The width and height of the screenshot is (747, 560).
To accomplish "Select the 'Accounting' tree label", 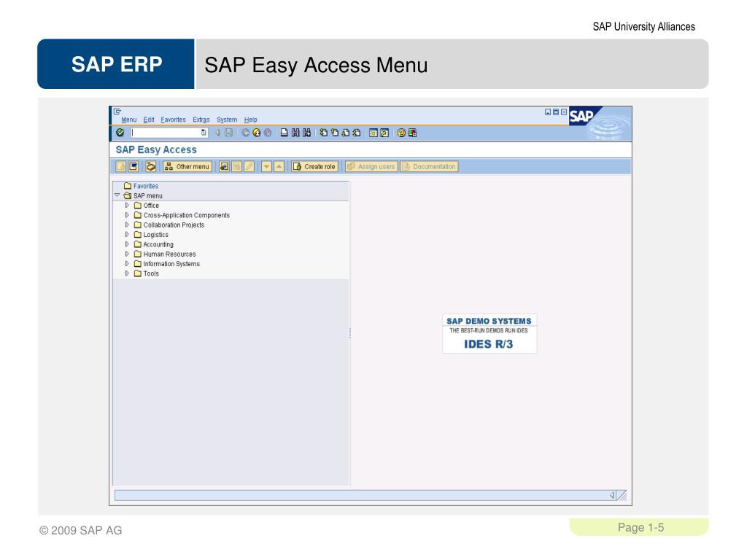I will pos(158,244).
